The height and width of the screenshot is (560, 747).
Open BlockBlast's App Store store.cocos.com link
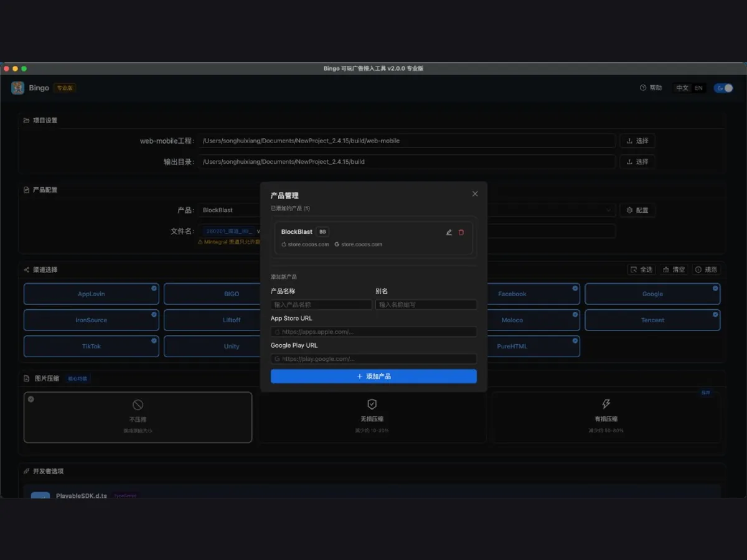pyautogui.click(x=305, y=245)
